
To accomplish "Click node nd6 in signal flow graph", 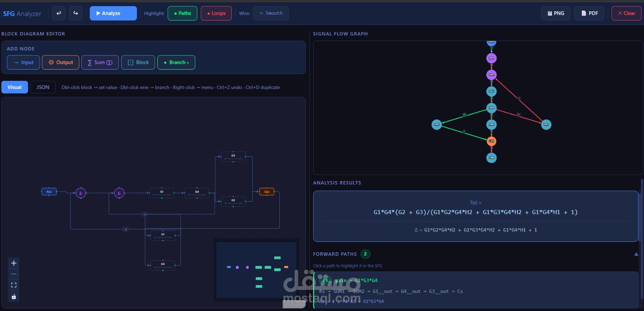I will pyautogui.click(x=491, y=125).
